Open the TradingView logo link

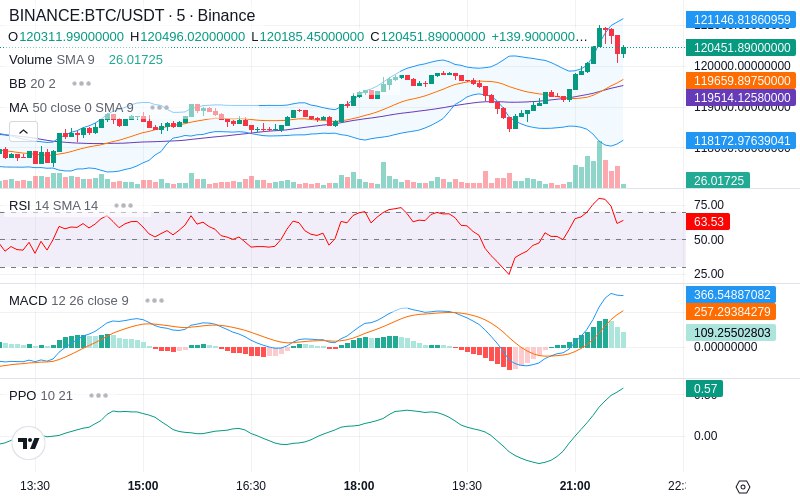(x=29, y=443)
